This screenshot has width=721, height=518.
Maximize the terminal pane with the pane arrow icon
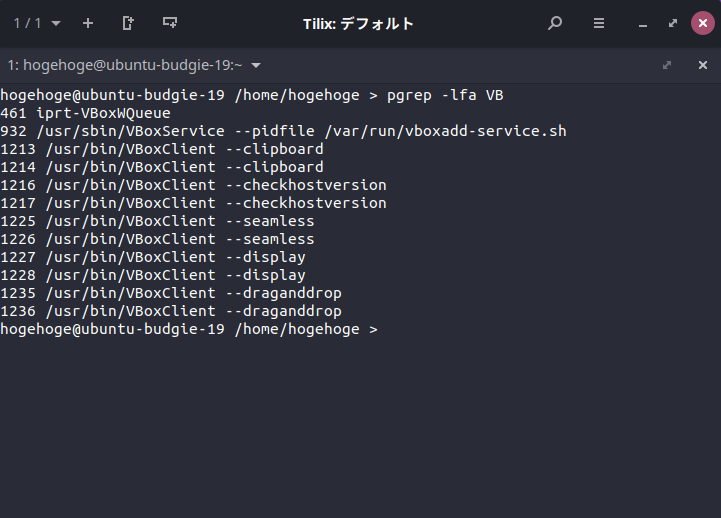coord(667,65)
